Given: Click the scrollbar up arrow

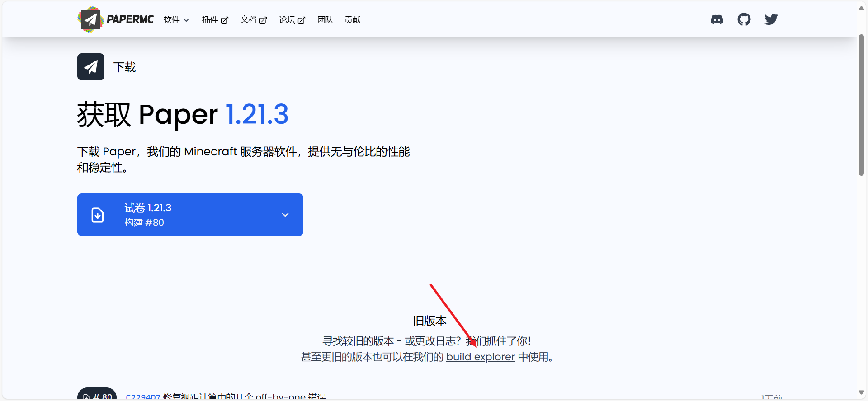Looking at the screenshot, I should [x=861, y=8].
